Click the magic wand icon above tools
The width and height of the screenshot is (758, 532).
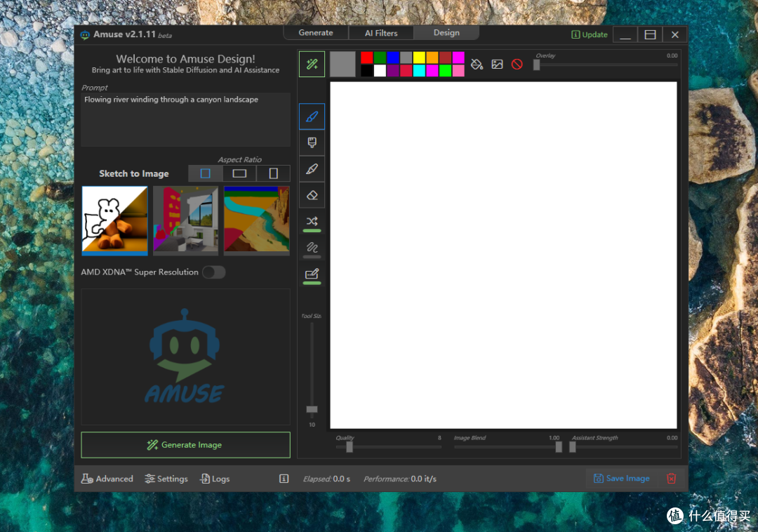coord(312,64)
